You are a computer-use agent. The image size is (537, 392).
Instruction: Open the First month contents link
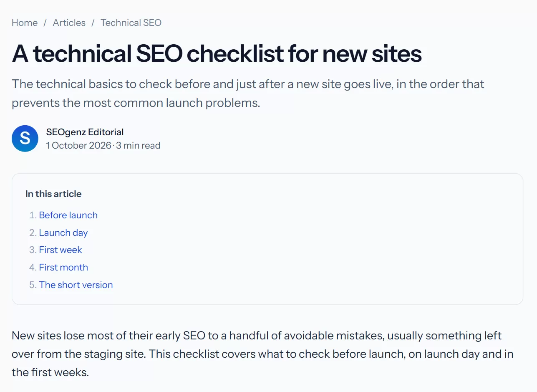pyautogui.click(x=63, y=267)
